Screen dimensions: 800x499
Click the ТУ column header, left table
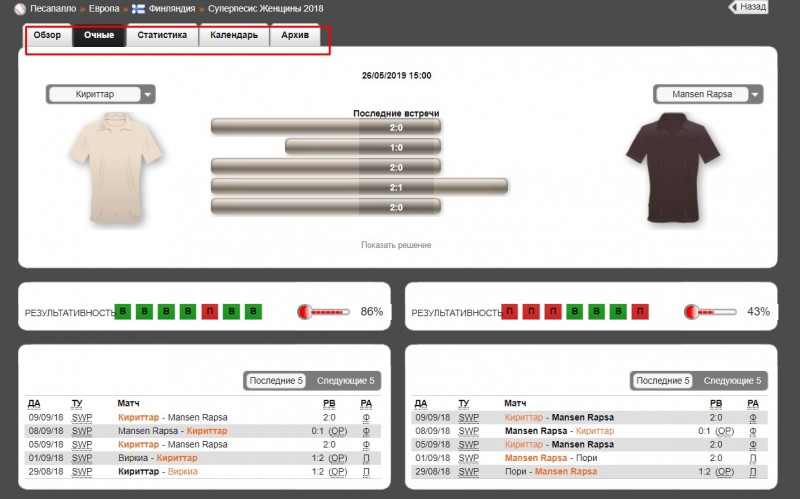pos(77,404)
